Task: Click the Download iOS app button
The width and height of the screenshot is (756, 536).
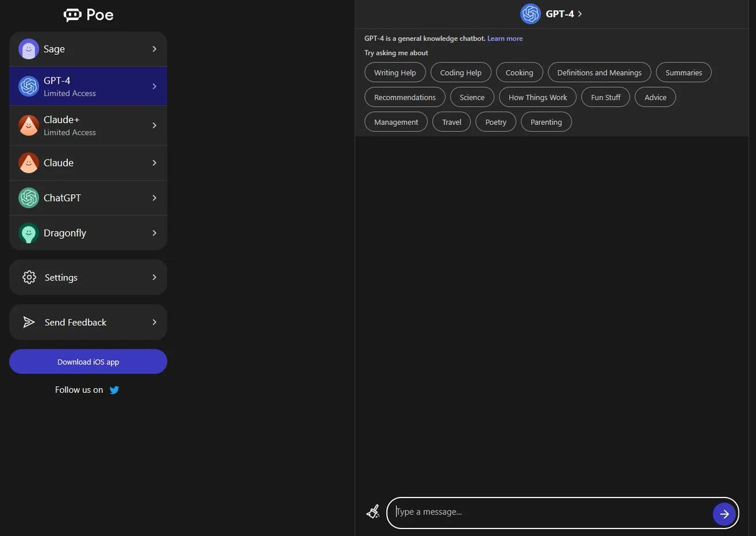Action: (88, 362)
